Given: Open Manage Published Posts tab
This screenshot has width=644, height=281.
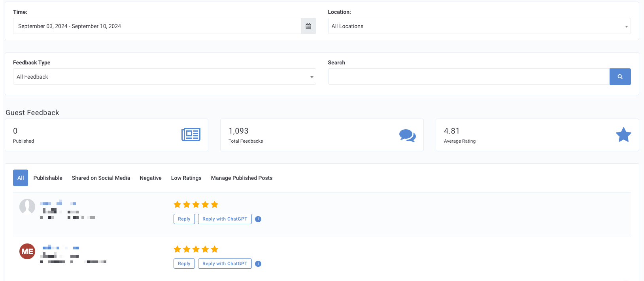Looking at the screenshot, I should (x=242, y=178).
